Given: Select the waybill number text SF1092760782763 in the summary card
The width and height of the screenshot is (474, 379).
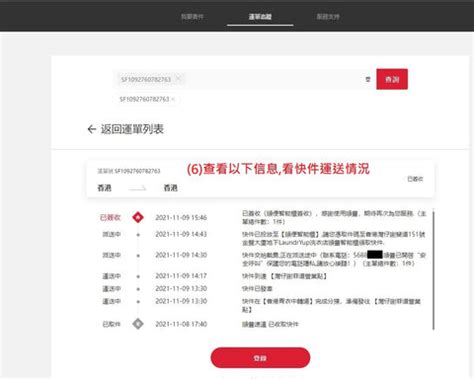Looking at the screenshot, I should 137,171.
